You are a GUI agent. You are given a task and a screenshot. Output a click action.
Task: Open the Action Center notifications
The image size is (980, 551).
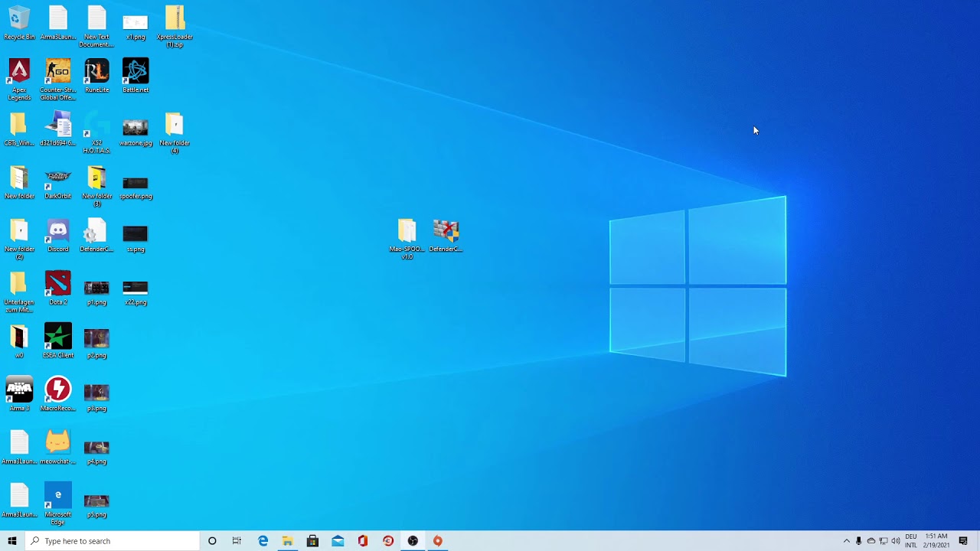point(963,541)
